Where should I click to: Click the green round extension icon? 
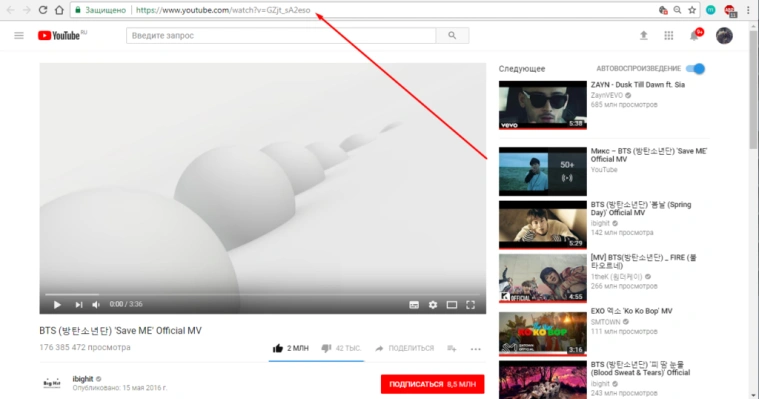pos(711,10)
